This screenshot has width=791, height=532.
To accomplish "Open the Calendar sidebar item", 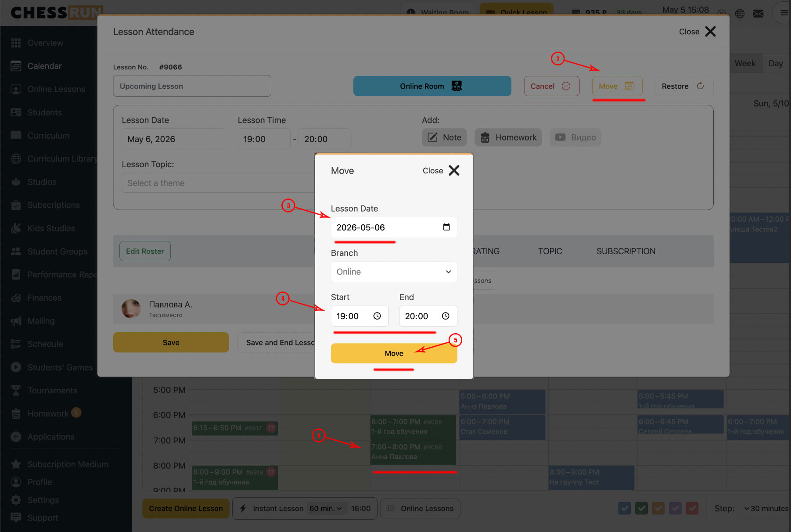I will pyautogui.click(x=44, y=66).
